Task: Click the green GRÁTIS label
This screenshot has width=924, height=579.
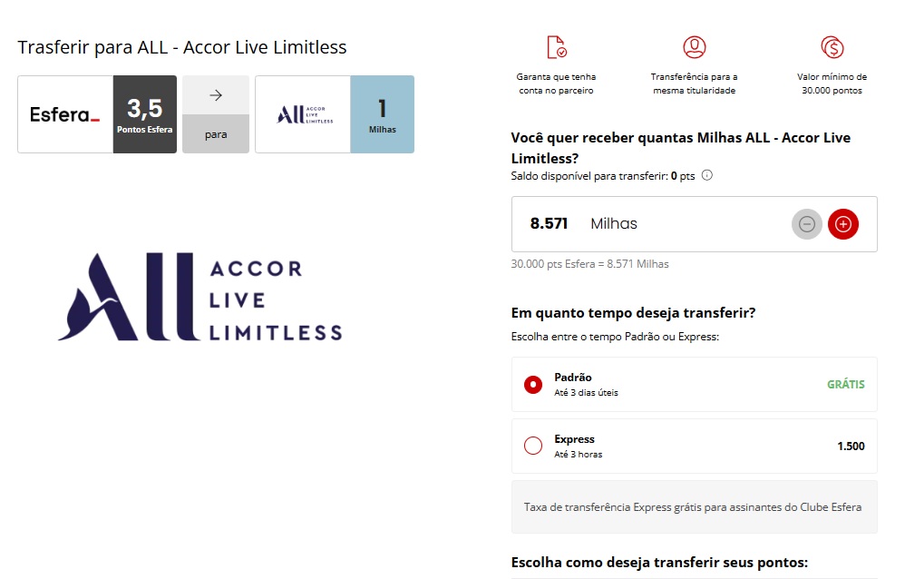Action: pyautogui.click(x=845, y=385)
